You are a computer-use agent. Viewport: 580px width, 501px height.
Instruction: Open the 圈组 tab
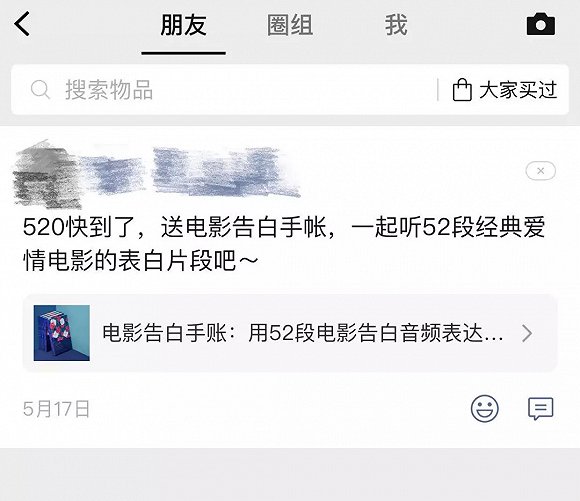click(290, 25)
